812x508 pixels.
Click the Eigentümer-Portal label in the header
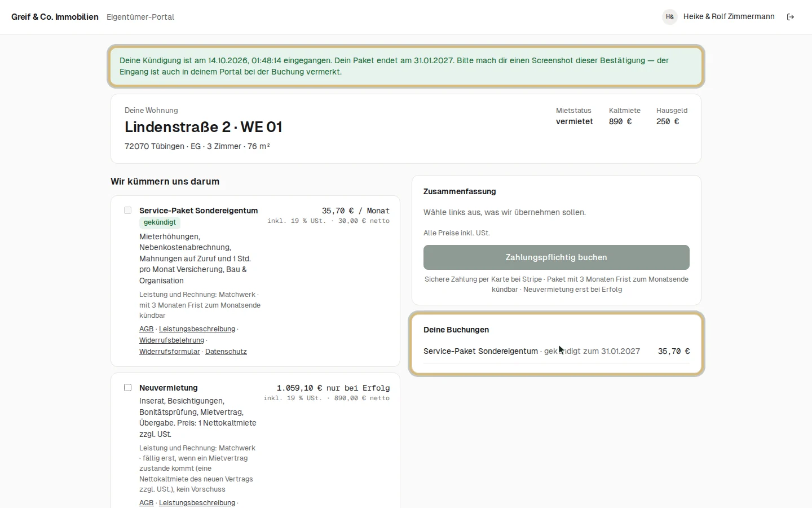[140, 17]
